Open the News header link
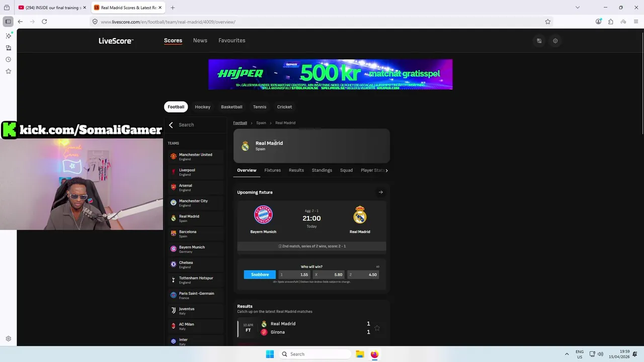The image size is (644, 362). pyautogui.click(x=200, y=41)
